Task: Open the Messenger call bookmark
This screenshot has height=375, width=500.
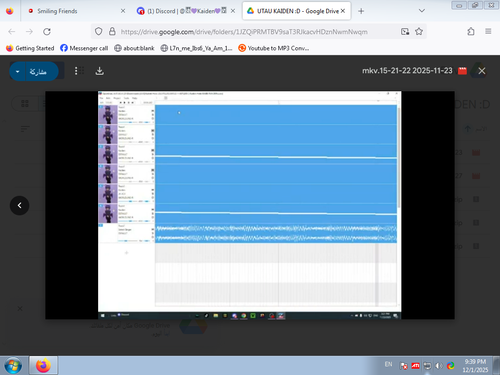Action: coord(84,48)
